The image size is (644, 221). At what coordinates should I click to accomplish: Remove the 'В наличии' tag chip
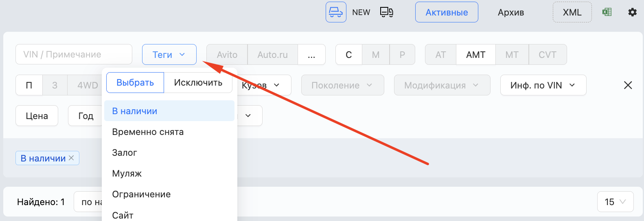pyautogui.click(x=71, y=158)
